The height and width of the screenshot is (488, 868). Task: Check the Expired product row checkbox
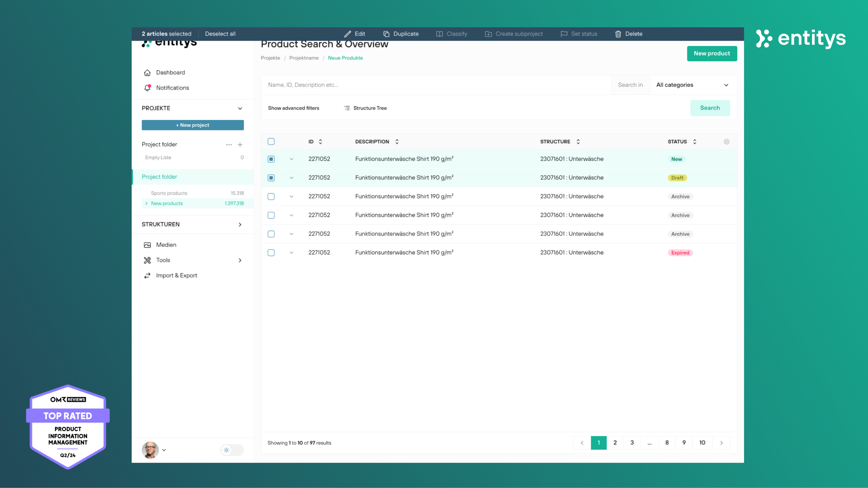pyautogui.click(x=271, y=252)
